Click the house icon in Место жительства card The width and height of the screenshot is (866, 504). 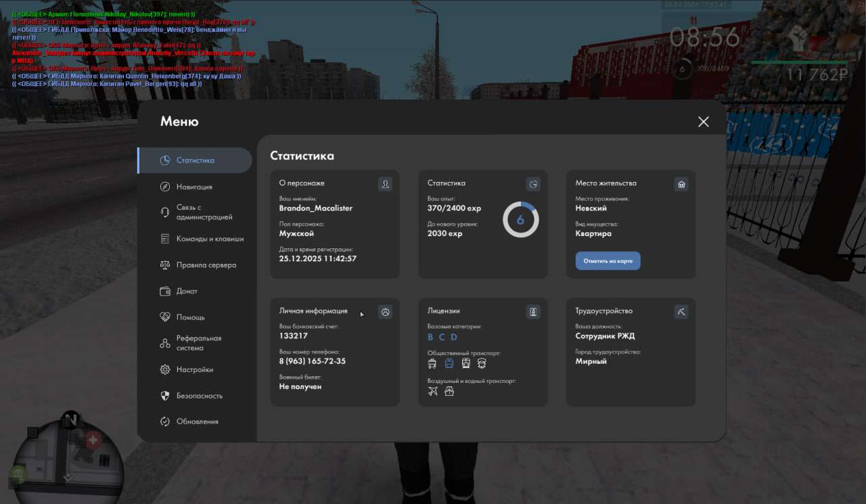(x=681, y=184)
